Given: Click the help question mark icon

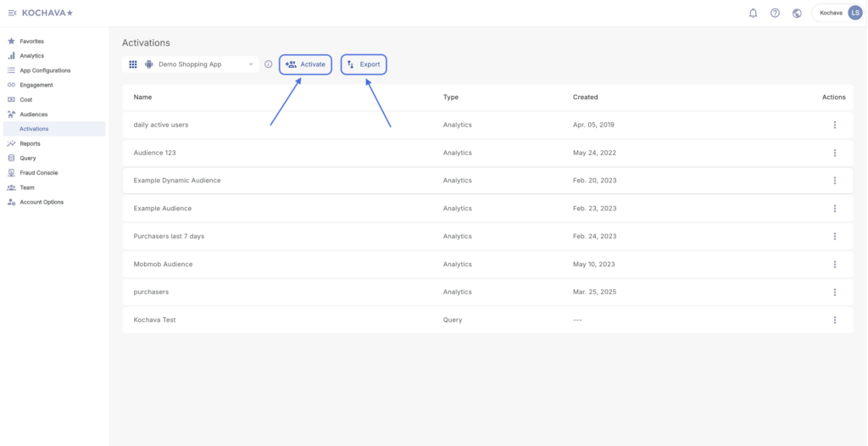Looking at the screenshot, I should click(775, 13).
